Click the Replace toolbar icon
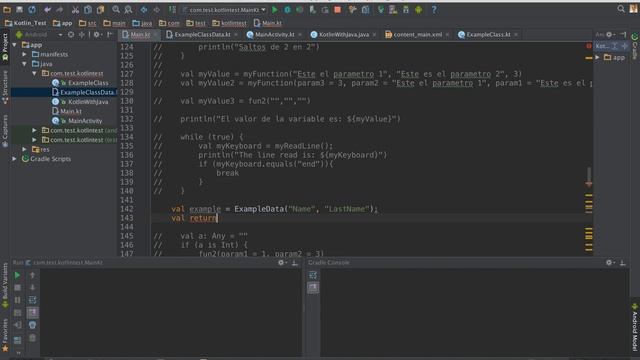 [x=128, y=9]
